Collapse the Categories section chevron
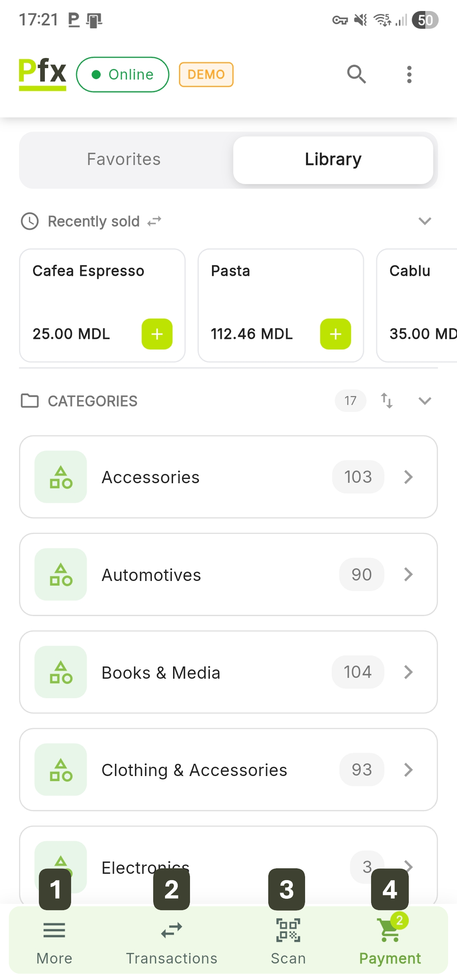Screen dimensions: 457x980 tap(424, 401)
